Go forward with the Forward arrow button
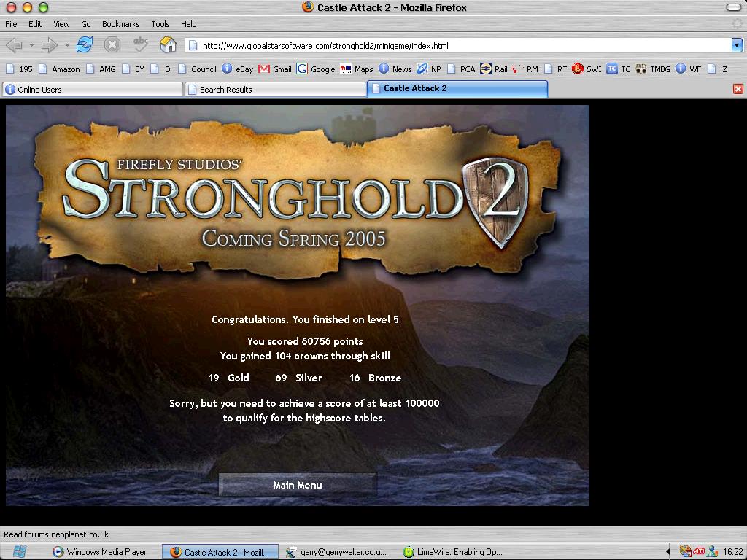This screenshot has height=560, width=747. pos(49,46)
